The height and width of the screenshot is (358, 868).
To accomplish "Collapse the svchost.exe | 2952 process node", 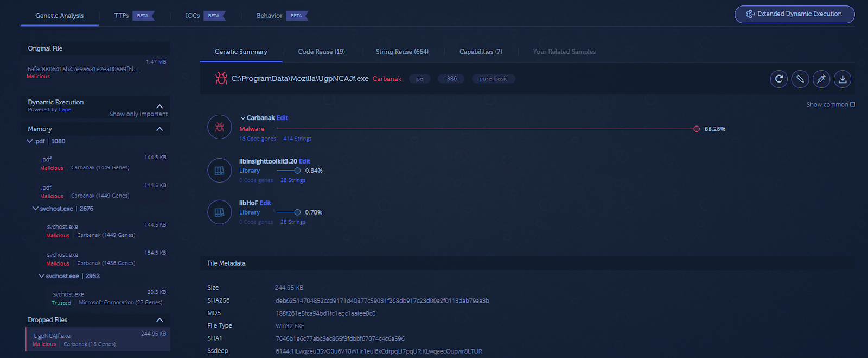I will (41, 276).
